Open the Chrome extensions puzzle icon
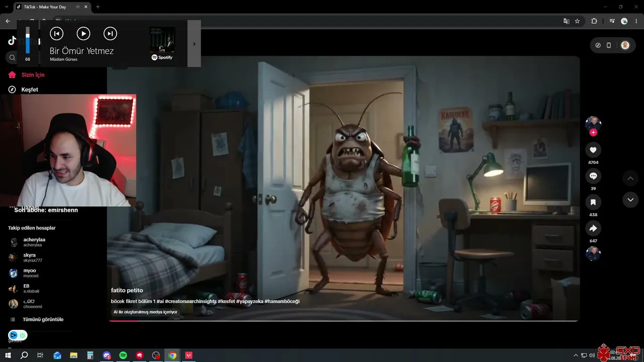The width and height of the screenshot is (644, 362). click(594, 21)
